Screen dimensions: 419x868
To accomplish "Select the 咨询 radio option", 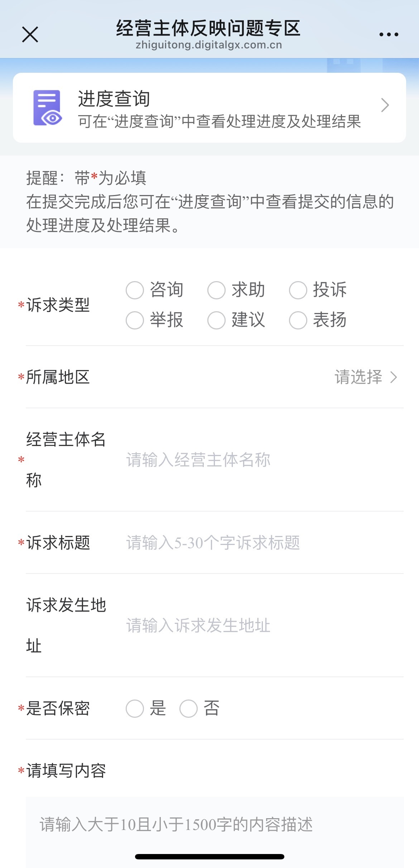I will 135,290.
